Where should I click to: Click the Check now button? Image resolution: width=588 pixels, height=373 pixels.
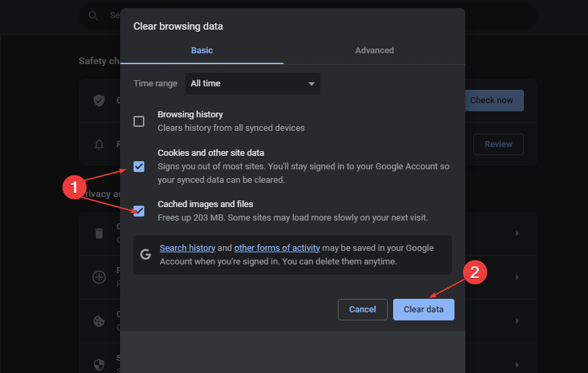point(492,101)
